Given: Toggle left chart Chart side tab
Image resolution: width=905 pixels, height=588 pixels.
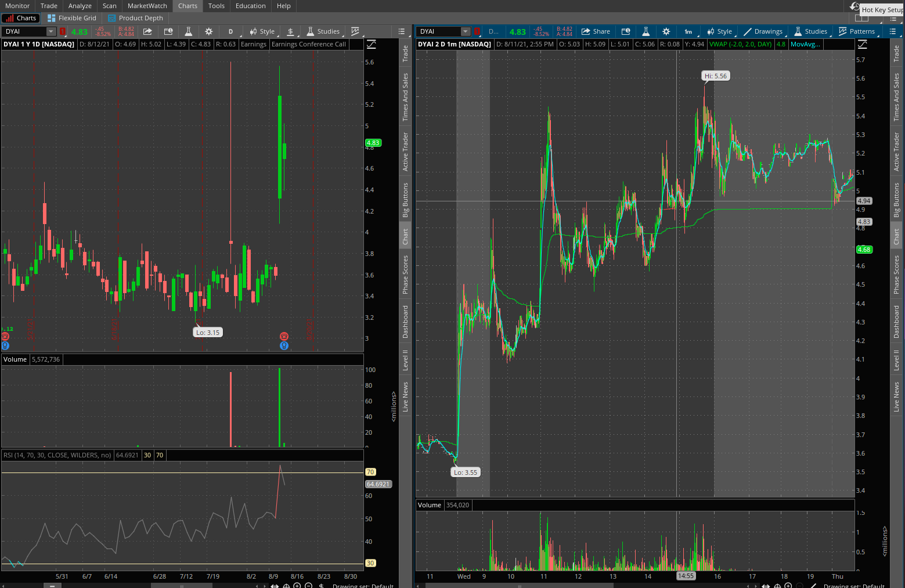Looking at the screenshot, I should pyautogui.click(x=405, y=236).
